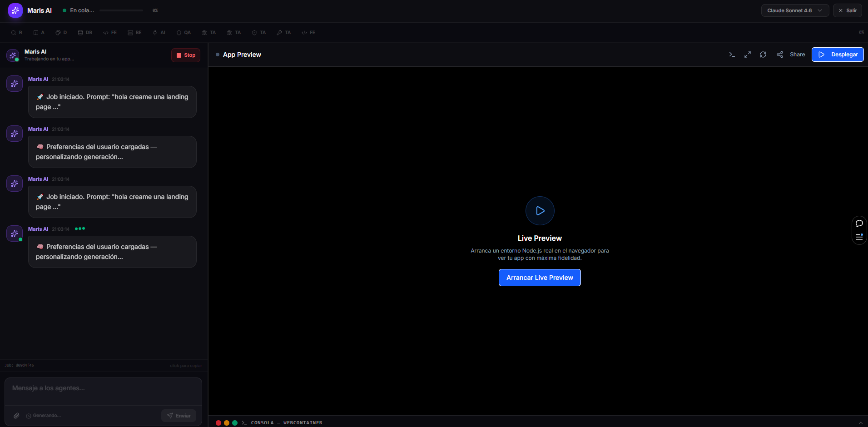Viewport: 868px width, 427px height.
Task: Click the yellow console dot
Action: click(227, 423)
